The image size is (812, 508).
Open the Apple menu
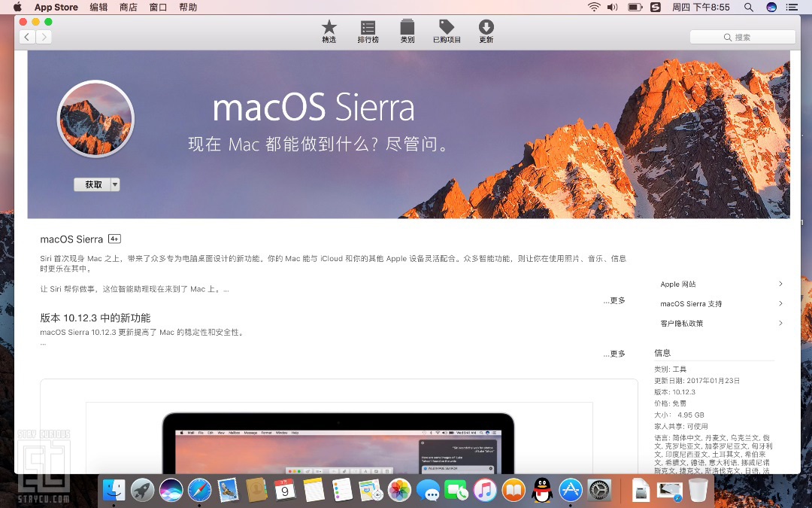(17, 8)
